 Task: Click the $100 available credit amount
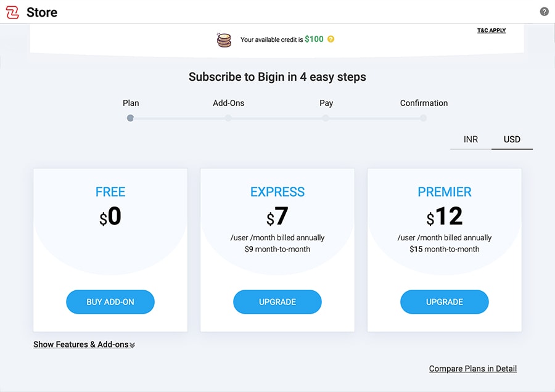point(315,39)
